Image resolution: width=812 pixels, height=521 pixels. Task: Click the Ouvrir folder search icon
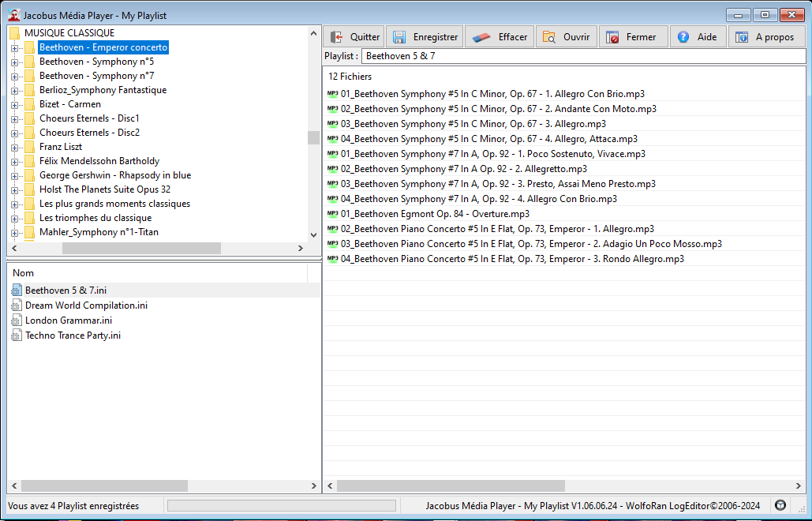point(549,37)
